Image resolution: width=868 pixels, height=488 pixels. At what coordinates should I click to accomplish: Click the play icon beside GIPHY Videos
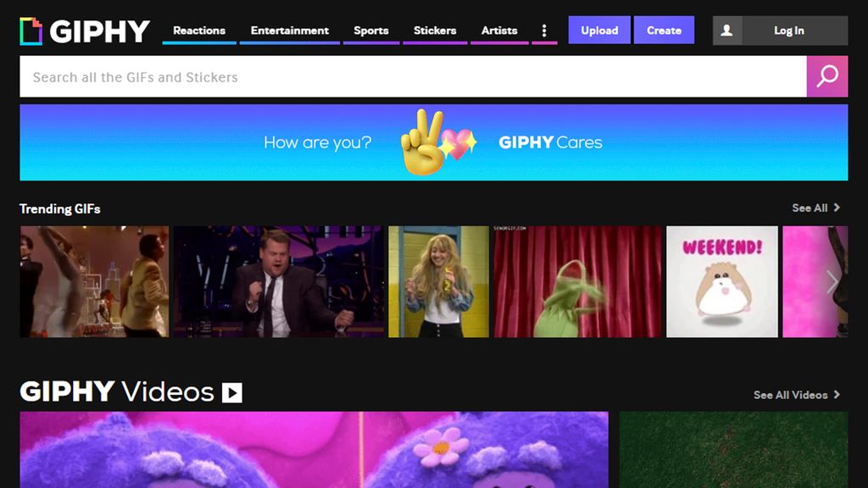pyautogui.click(x=231, y=392)
